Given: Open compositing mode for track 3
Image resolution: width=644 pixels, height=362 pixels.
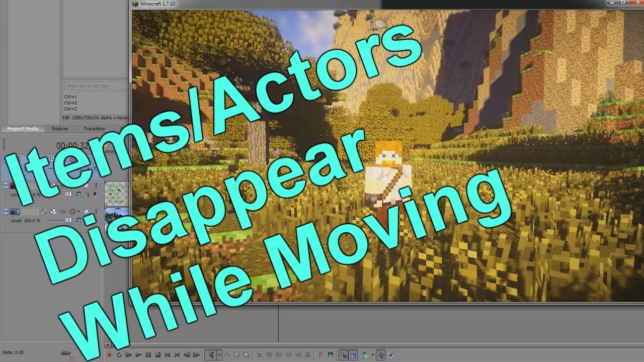Looking at the screenshot, I should pos(79,221).
